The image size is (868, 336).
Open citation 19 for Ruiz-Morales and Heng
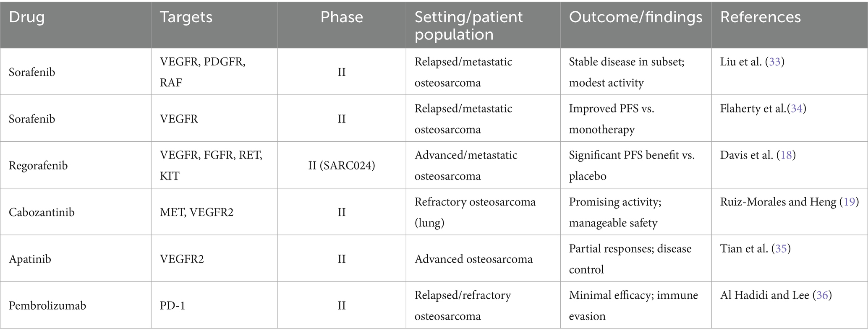pos(849,202)
